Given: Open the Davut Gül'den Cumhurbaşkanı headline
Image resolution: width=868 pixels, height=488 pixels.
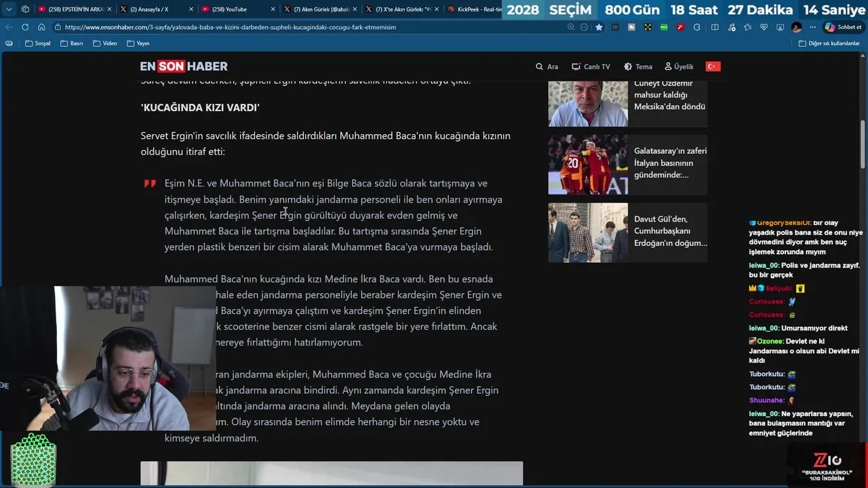Looking at the screenshot, I should tap(671, 231).
